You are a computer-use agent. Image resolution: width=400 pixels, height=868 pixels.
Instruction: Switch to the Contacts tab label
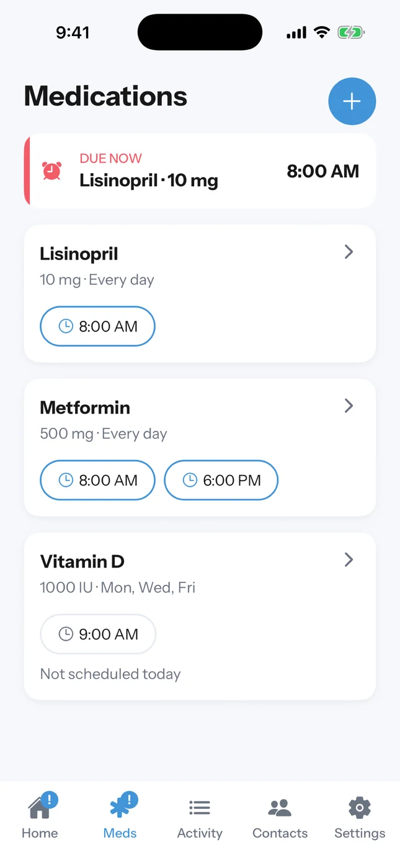[280, 833]
